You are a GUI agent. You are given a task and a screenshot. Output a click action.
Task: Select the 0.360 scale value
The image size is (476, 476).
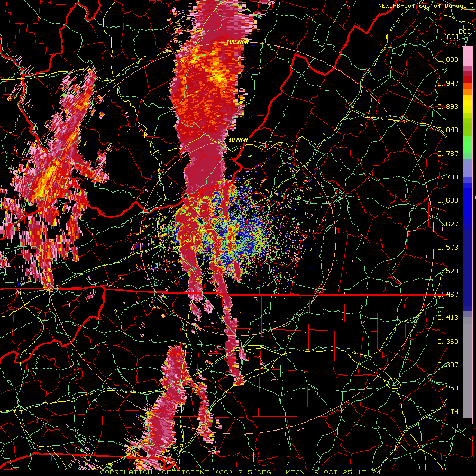(448, 342)
